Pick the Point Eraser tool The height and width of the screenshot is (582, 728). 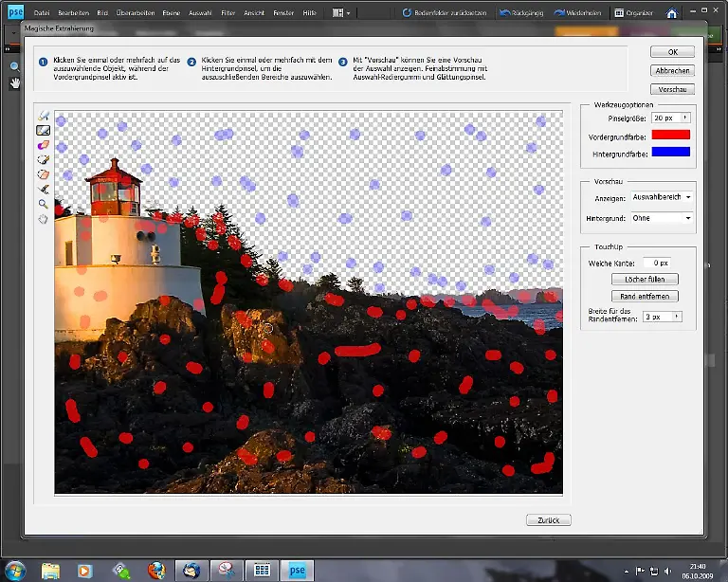(x=43, y=145)
